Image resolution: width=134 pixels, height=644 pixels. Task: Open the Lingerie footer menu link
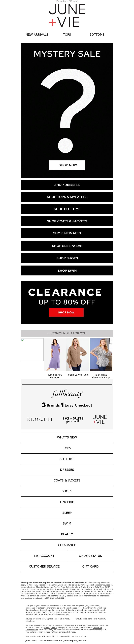pos(67,502)
